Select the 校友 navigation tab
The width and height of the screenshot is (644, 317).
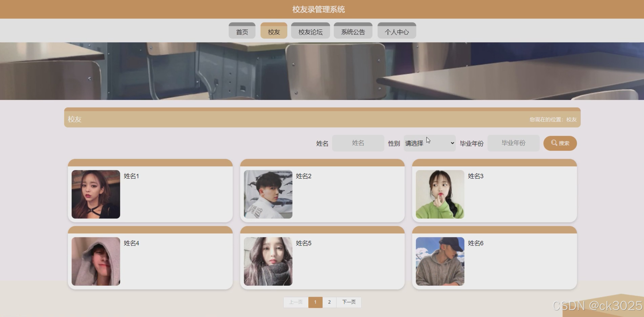tap(274, 32)
